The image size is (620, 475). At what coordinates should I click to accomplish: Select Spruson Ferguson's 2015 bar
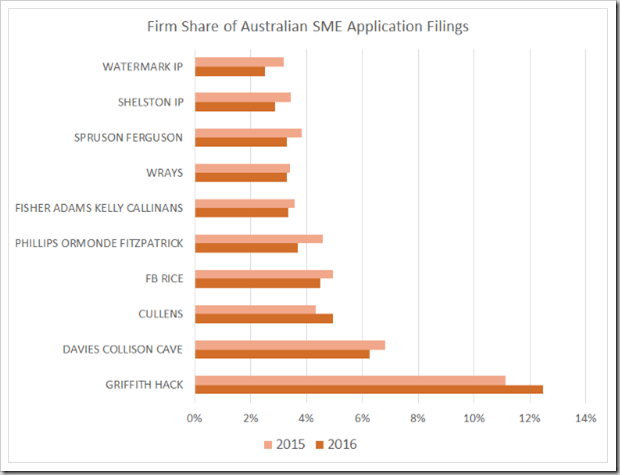click(248, 133)
